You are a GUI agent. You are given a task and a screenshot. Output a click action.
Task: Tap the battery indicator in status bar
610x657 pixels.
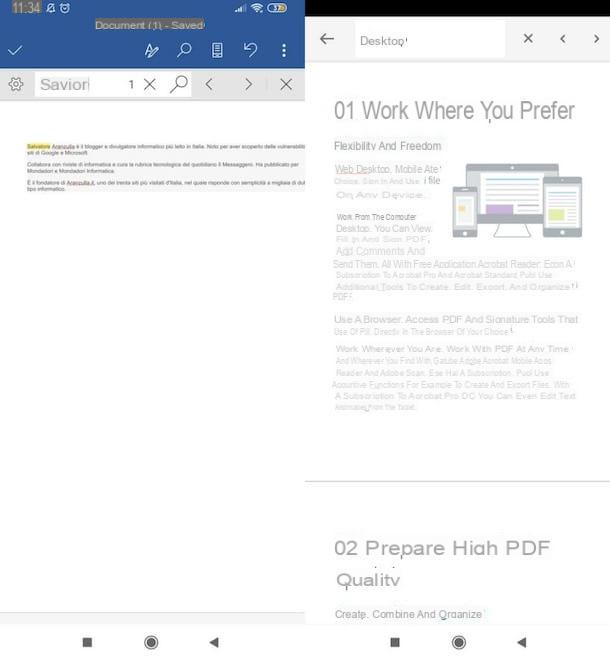click(277, 8)
